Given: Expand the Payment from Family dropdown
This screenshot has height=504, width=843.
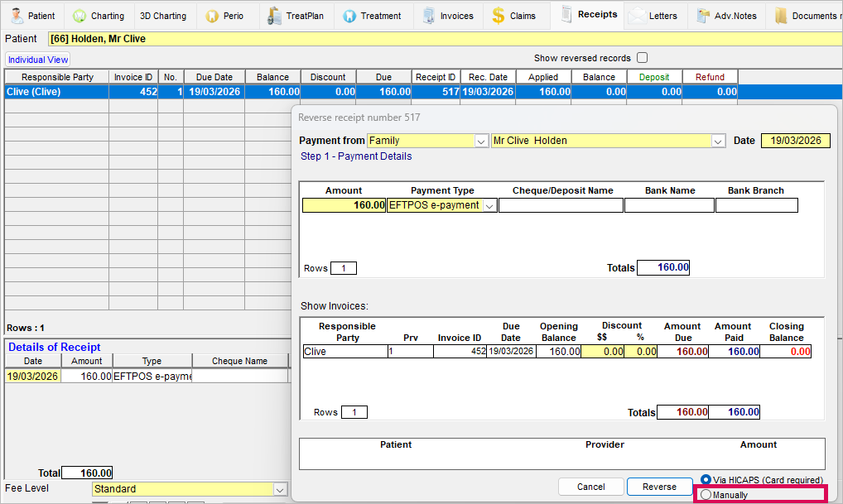Looking at the screenshot, I should click(x=481, y=141).
